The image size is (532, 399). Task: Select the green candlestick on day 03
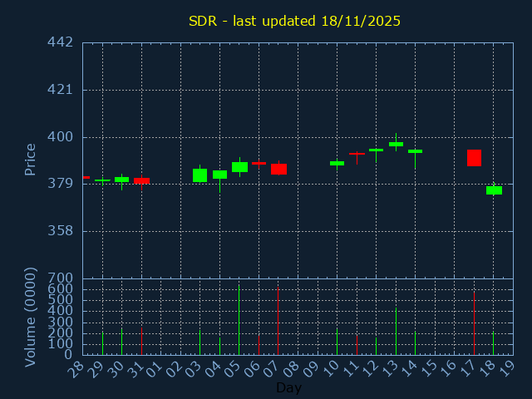click(x=199, y=175)
